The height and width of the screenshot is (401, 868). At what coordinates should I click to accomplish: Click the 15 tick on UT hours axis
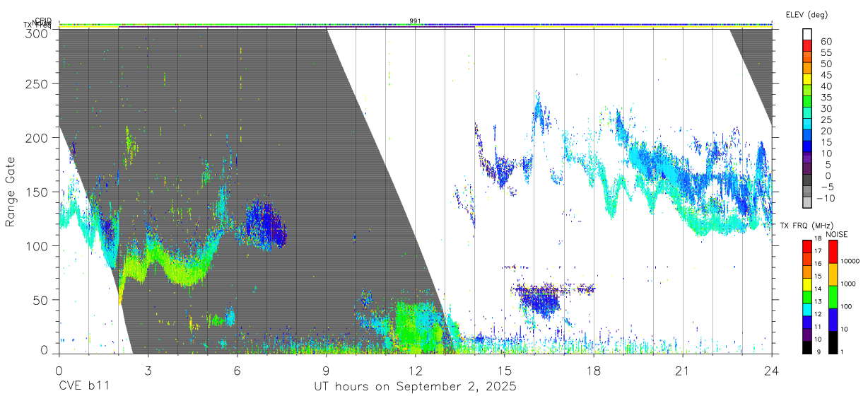pyautogui.click(x=505, y=370)
